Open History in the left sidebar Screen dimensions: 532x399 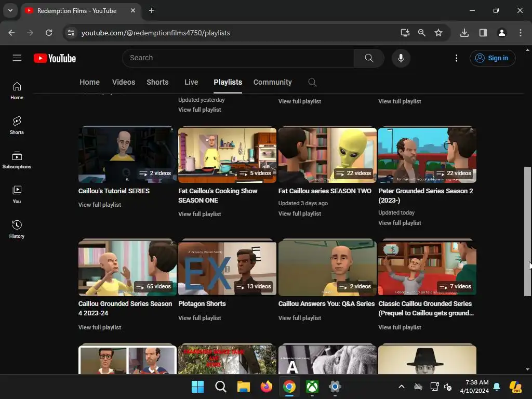pyautogui.click(x=17, y=229)
